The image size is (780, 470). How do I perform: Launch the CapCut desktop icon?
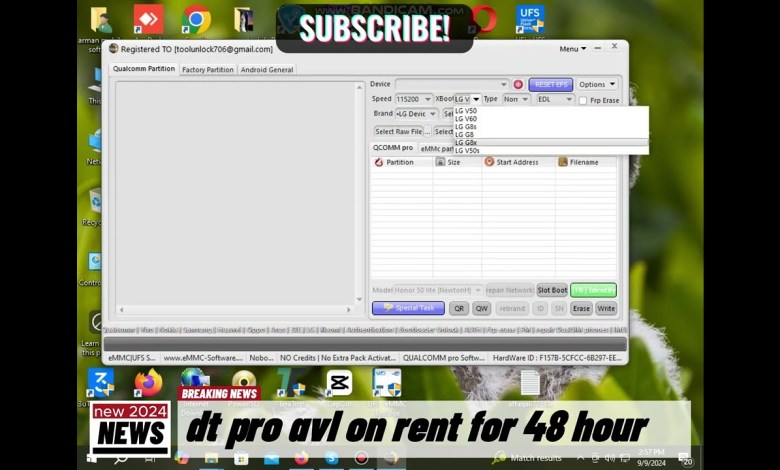click(x=339, y=382)
